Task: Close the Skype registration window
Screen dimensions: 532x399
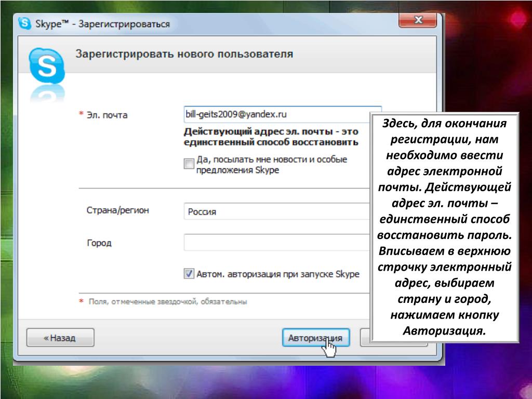Action: 418,20
